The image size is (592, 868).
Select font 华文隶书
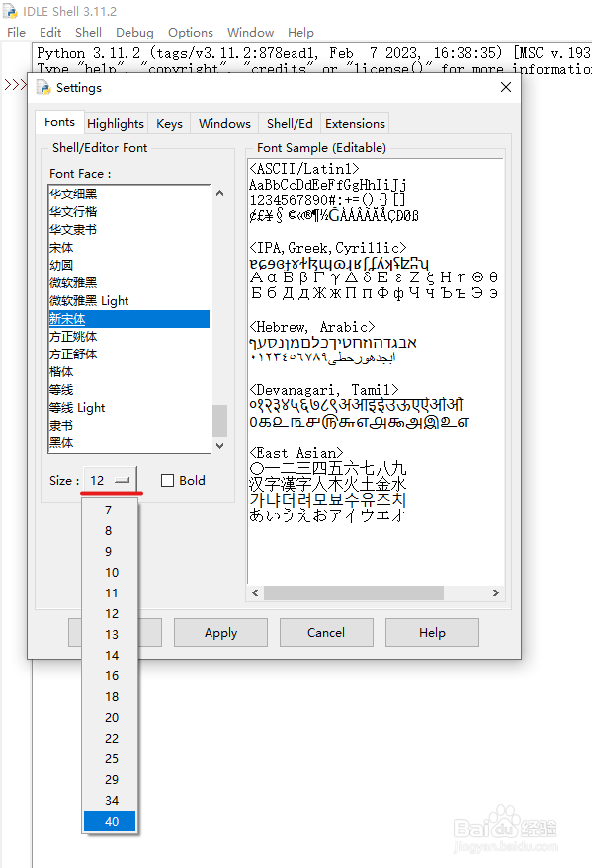tap(128, 230)
